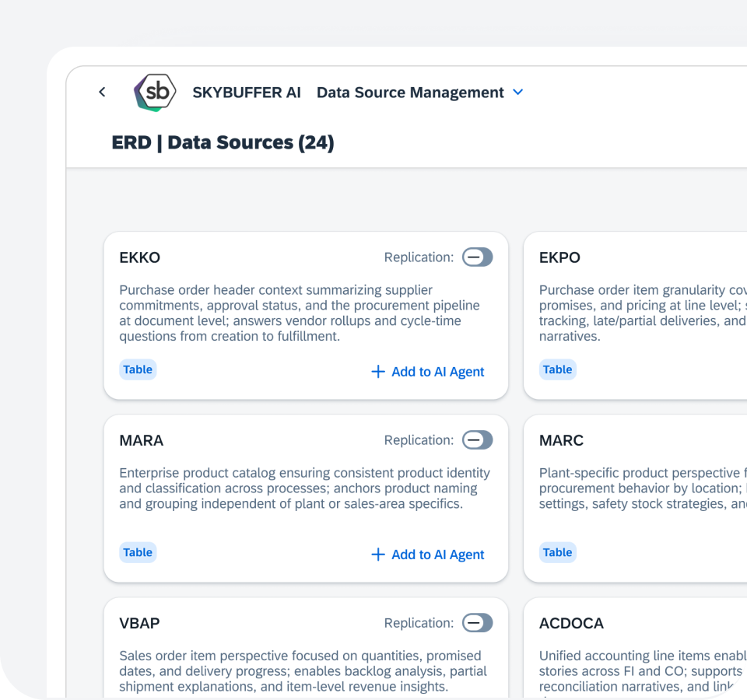Viewport: 747px width, 700px height.
Task: Click the back arrow icon
Action: tap(102, 92)
